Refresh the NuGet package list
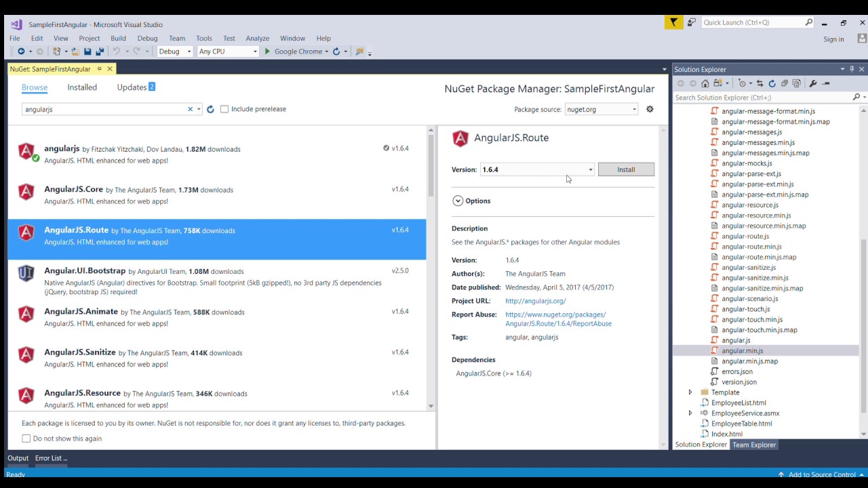This screenshot has width=868, height=488. (210, 109)
